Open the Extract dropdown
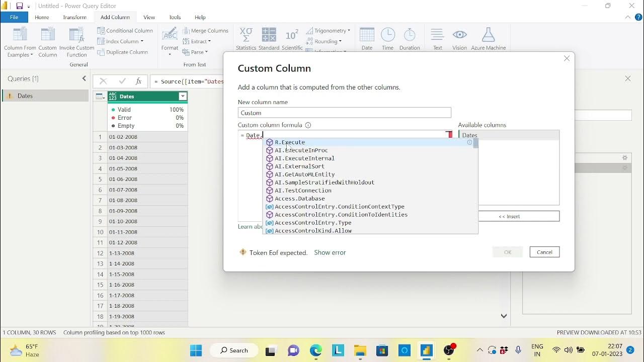The image size is (644, 362). (209, 42)
